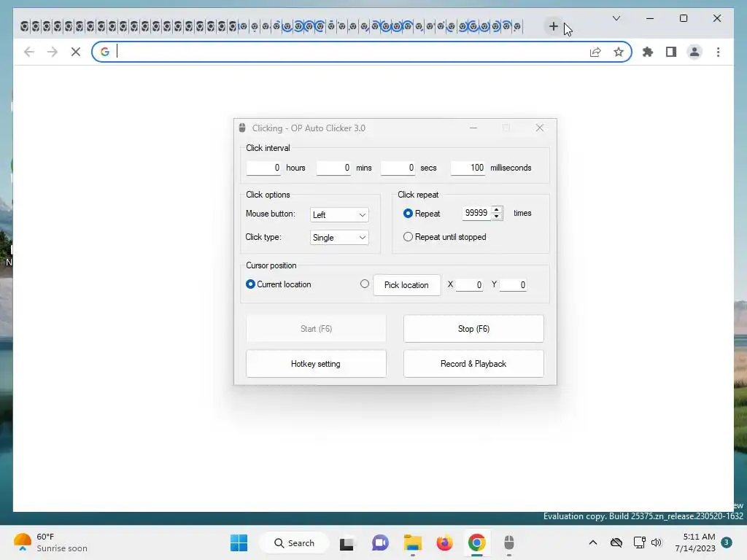Click the Pick location button
This screenshot has height=560, width=747.
(406, 285)
